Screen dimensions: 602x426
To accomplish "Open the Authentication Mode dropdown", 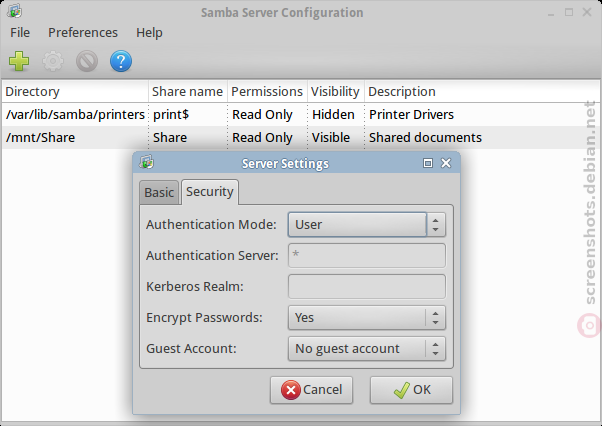I will coord(367,225).
